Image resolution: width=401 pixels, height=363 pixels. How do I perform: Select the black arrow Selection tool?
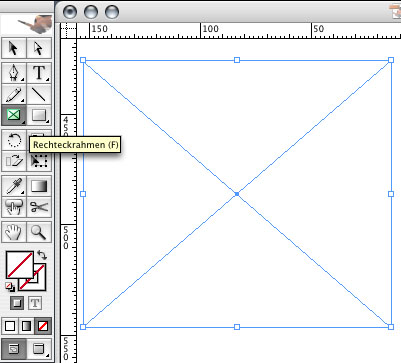coord(14,49)
